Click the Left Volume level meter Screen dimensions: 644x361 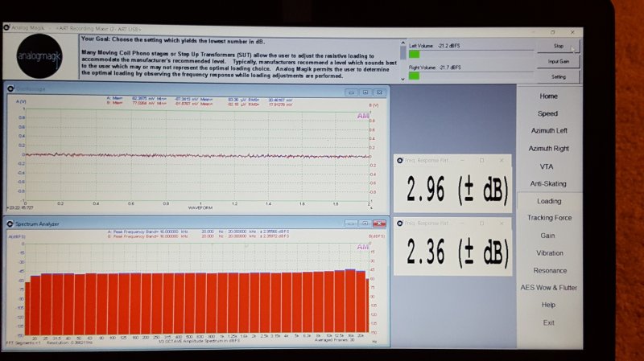tap(471, 54)
